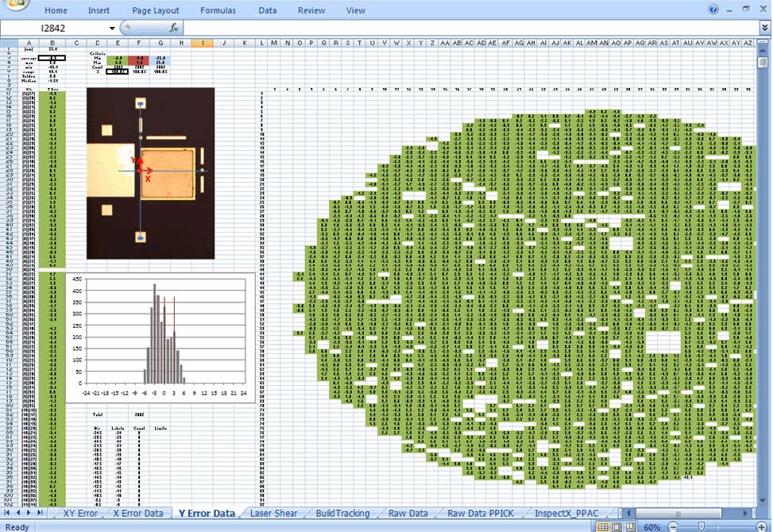Open the Page Layout ribbon tab
The image size is (773, 532).
point(156,10)
